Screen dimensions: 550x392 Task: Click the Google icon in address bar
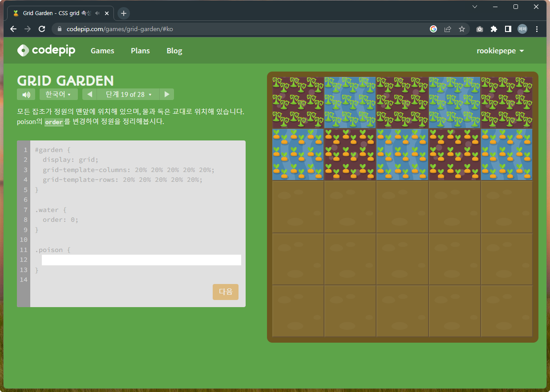click(433, 29)
